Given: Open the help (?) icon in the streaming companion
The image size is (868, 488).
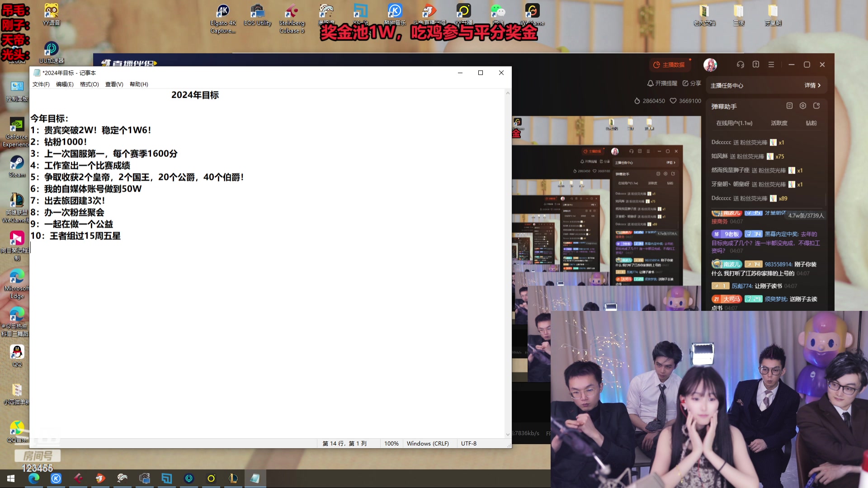Looking at the screenshot, I should (755, 65).
